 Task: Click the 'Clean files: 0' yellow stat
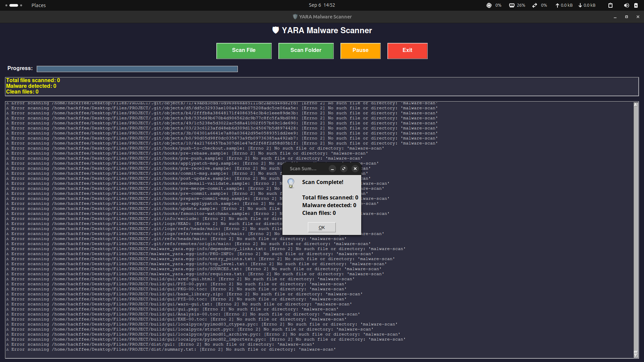[22, 92]
